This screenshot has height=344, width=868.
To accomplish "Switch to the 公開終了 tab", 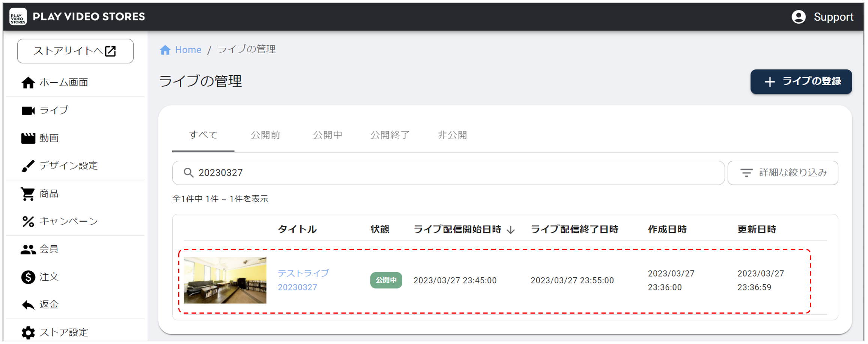I will pyautogui.click(x=390, y=135).
